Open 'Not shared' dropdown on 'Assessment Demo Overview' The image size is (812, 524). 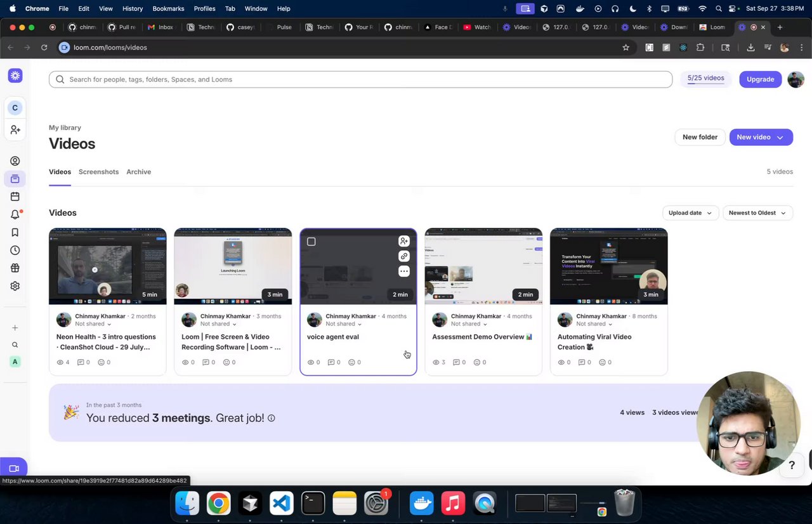[469, 324]
